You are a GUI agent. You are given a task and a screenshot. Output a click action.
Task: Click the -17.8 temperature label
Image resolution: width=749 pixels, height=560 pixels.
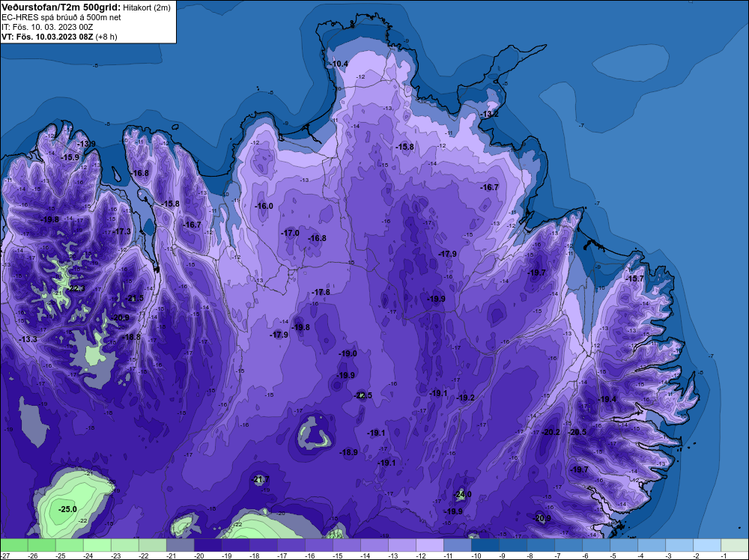[x=321, y=292]
